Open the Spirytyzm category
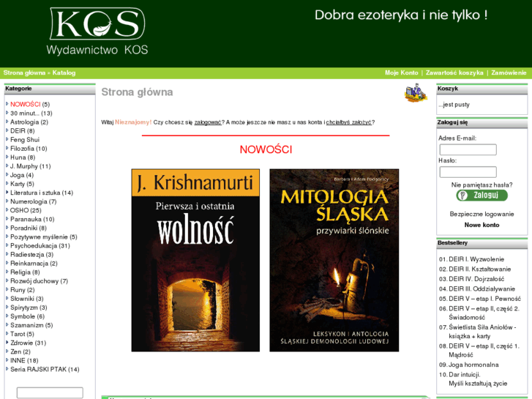The height and width of the screenshot is (399, 532). [23, 307]
